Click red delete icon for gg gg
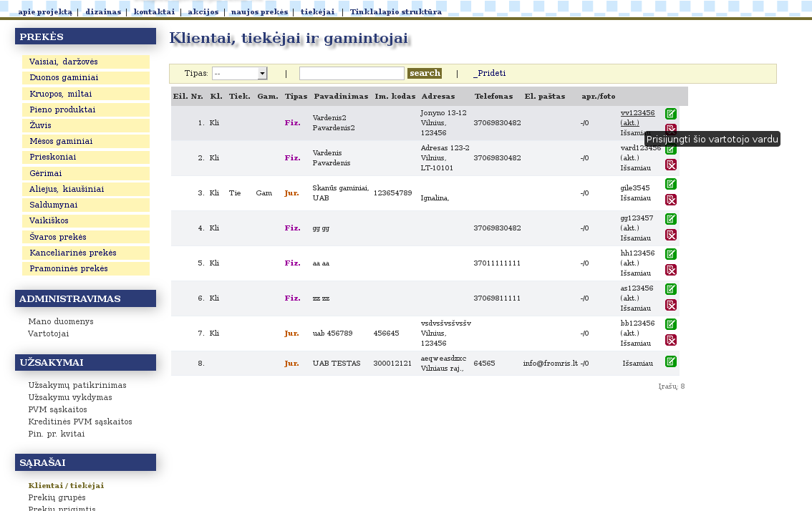Screen dimensions: 812x511 (x=671, y=235)
